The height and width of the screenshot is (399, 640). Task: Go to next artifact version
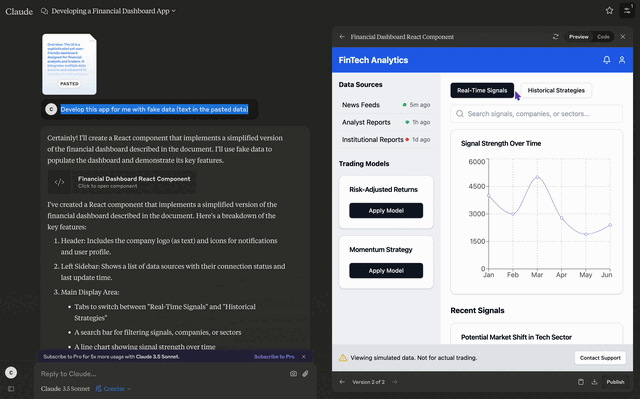click(x=395, y=382)
